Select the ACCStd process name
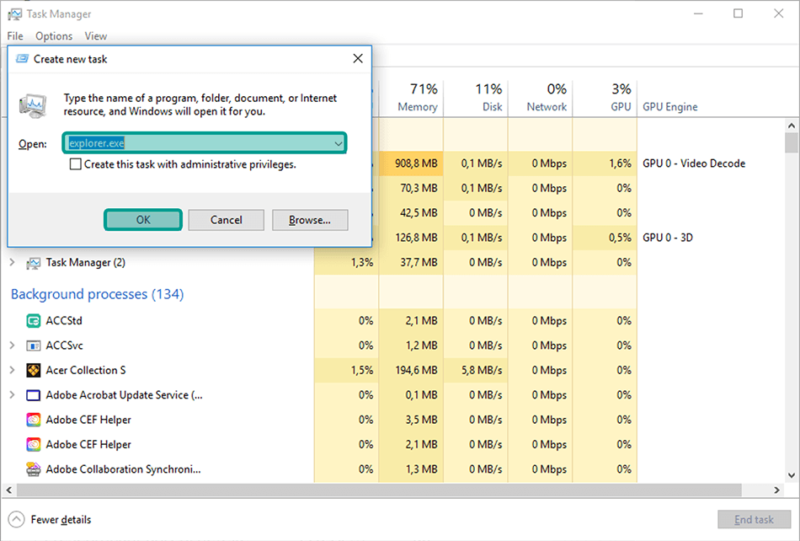The image size is (800, 541). click(64, 321)
